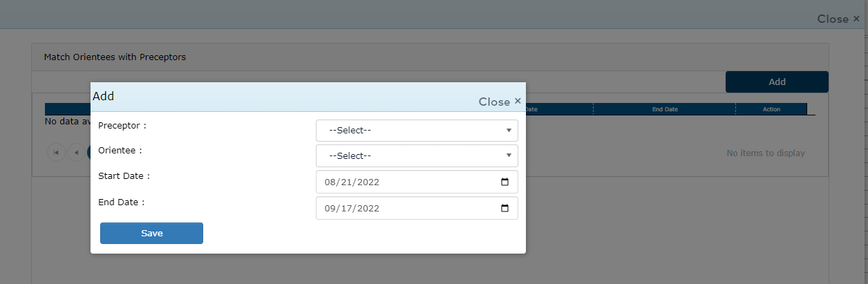Open calendar picker for Start Date
868x284 pixels.
(504, 182)
